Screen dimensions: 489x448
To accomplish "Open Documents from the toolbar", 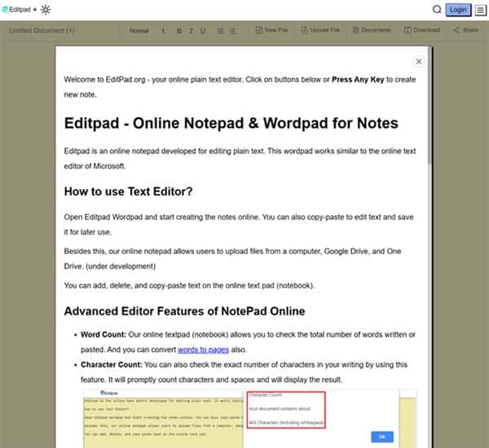I will (372, 30).
